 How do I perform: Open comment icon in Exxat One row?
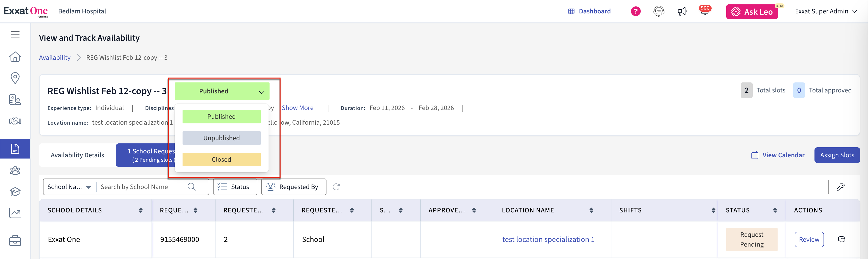(841, 239)
